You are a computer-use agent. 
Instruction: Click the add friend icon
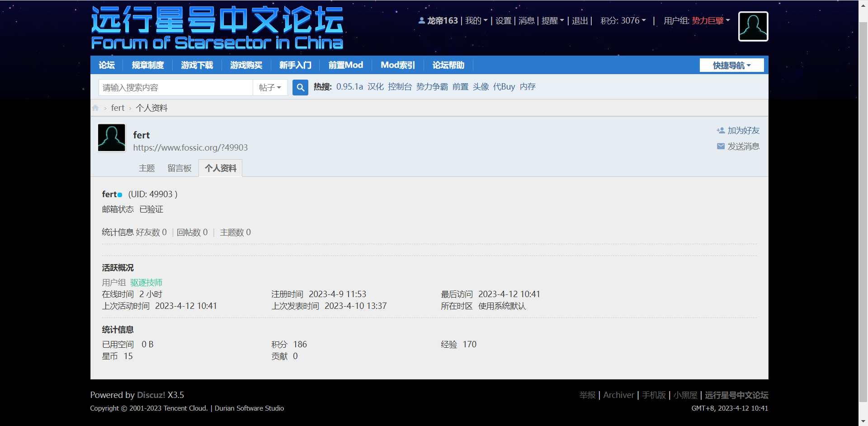pos(721,131)
